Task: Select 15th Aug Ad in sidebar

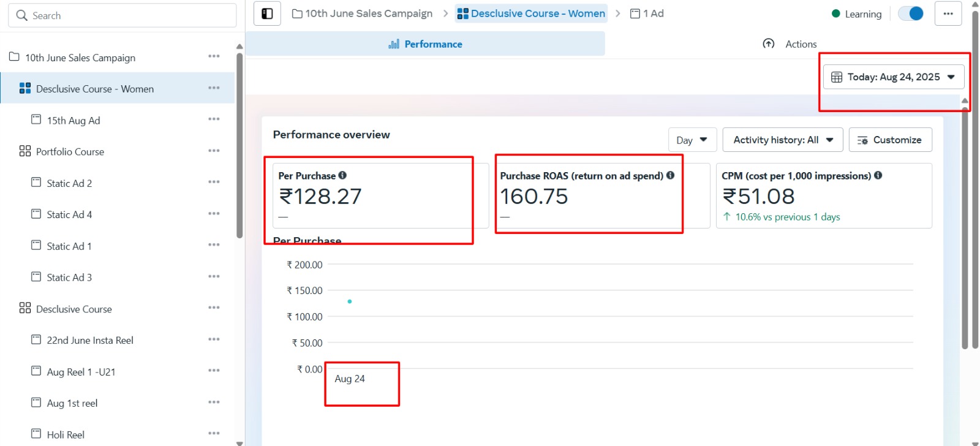Action: click(73, 121)
